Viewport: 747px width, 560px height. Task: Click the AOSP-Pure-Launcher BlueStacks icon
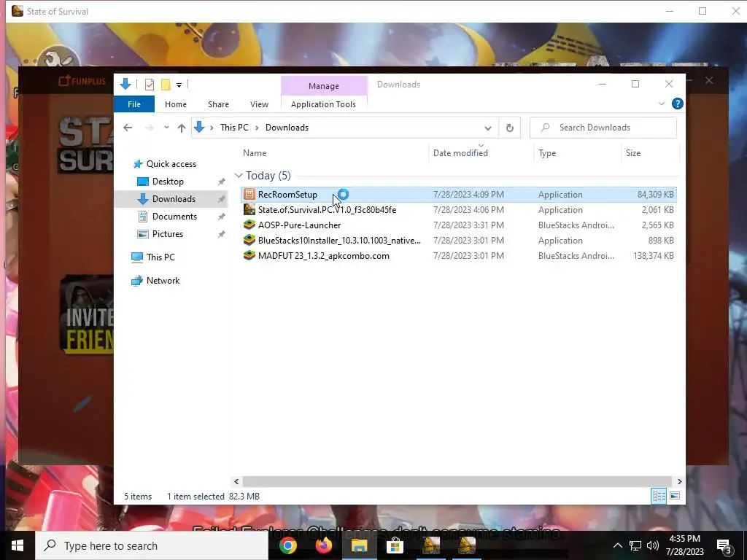(x=249, y=225)
